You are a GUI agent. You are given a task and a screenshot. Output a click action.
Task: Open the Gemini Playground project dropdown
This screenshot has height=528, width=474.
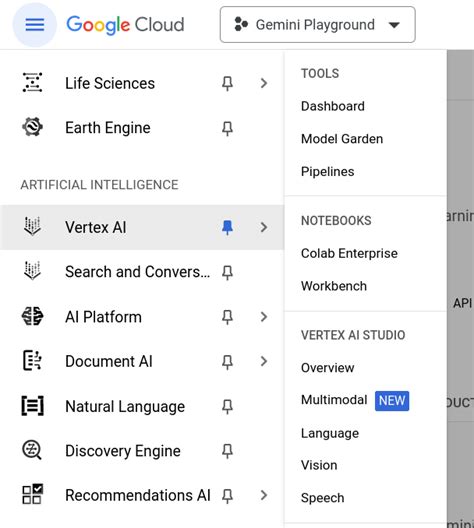point(317,25)
